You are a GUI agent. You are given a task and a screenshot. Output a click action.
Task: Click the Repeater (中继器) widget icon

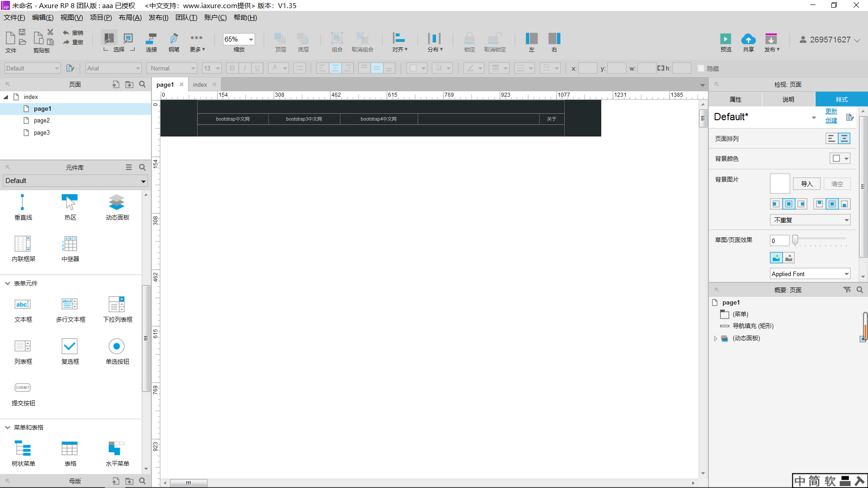(x=70, y=244)
